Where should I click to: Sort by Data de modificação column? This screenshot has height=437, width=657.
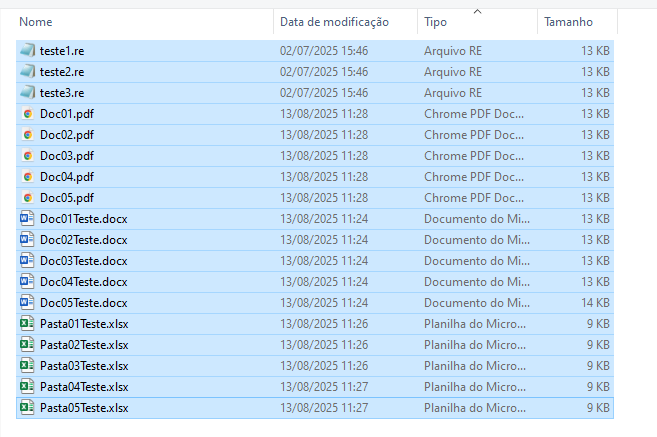pyautogui.click(x=334, y=22)
